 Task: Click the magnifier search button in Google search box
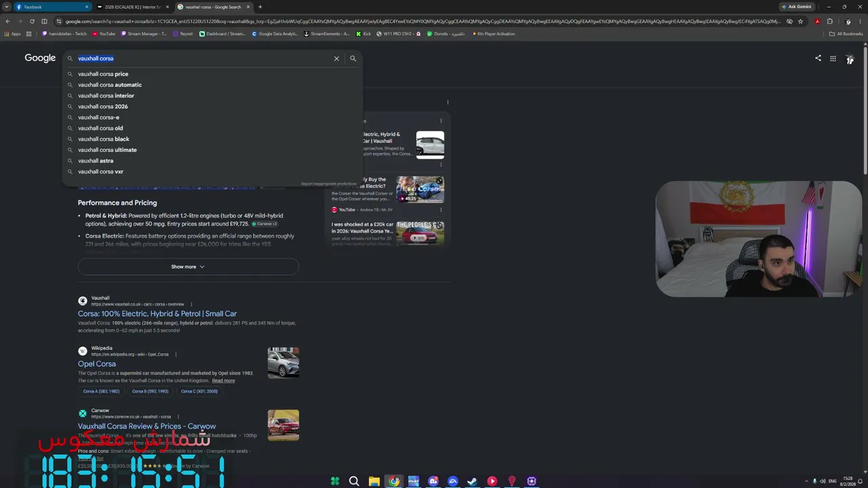pyautogui.click(x=353, y=58)
